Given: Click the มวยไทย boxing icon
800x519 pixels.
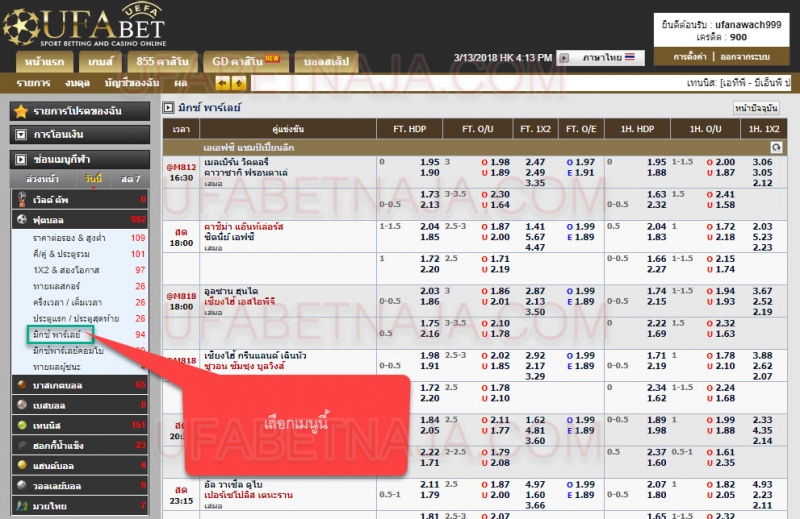Looking at the screenshot, I should click(x=22, y=506).
